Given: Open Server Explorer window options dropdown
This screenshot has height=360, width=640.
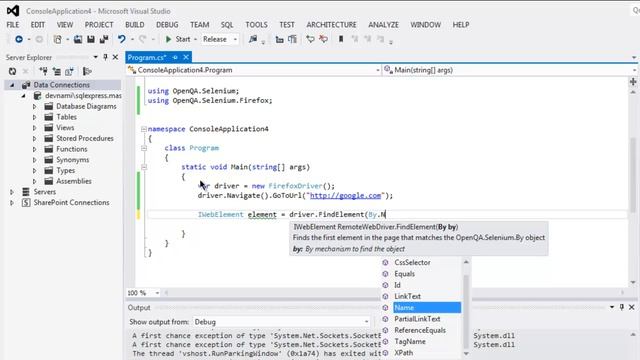Looking at the screenshot, I should [96, 57].
